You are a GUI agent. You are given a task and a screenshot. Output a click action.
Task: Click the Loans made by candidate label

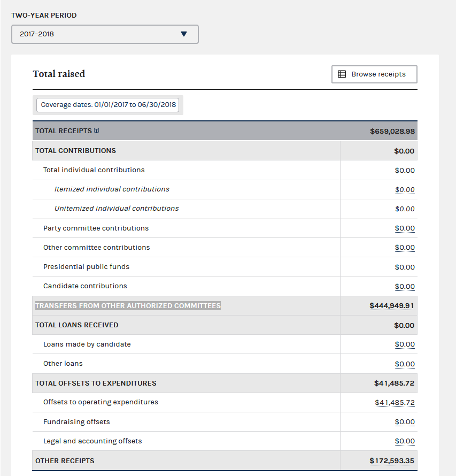point(87,344)
